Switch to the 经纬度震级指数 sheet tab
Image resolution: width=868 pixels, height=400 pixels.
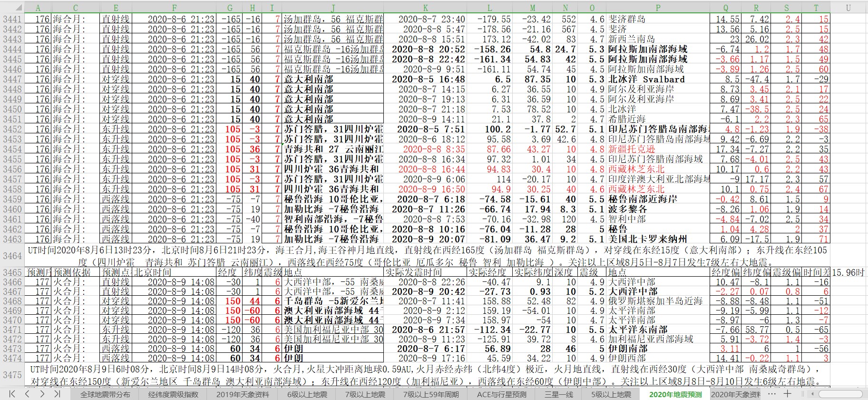click(x=173, y=394)
